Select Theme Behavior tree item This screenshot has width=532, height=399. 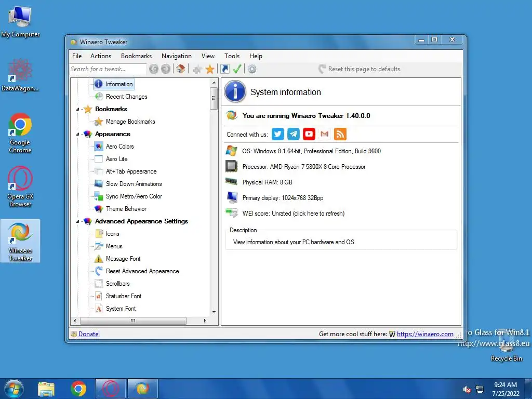[126, 209]
